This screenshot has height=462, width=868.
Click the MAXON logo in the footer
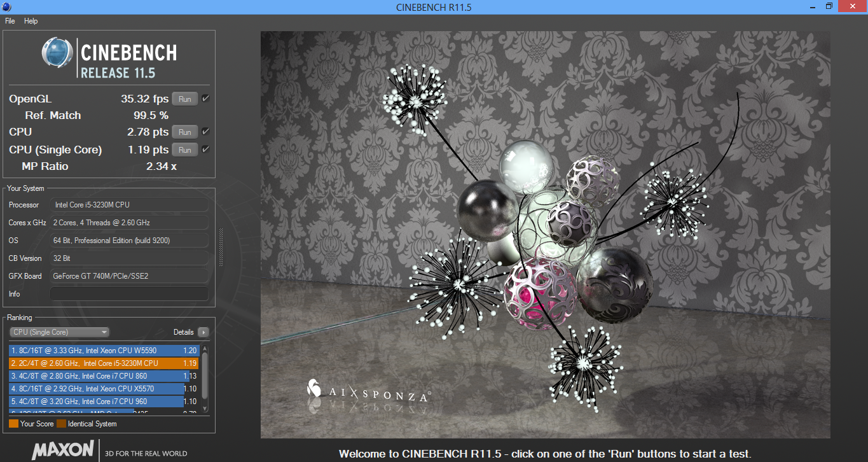coord(63,451)
